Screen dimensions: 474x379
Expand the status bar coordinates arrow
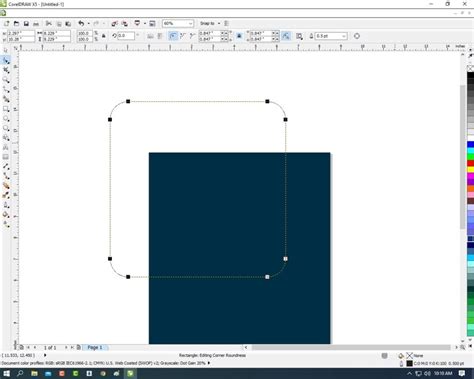coord(45,355)
